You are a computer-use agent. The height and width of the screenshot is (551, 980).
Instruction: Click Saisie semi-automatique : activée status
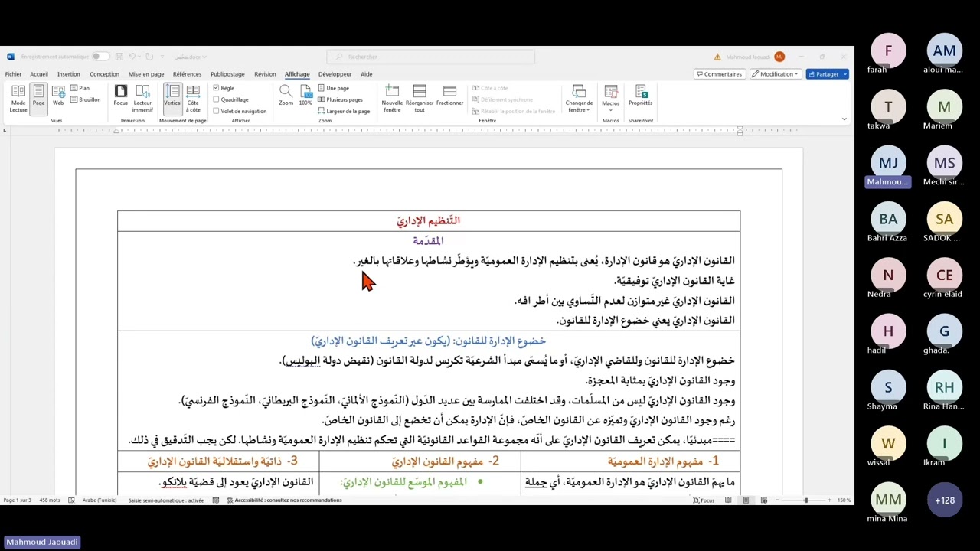click(166, 500)
